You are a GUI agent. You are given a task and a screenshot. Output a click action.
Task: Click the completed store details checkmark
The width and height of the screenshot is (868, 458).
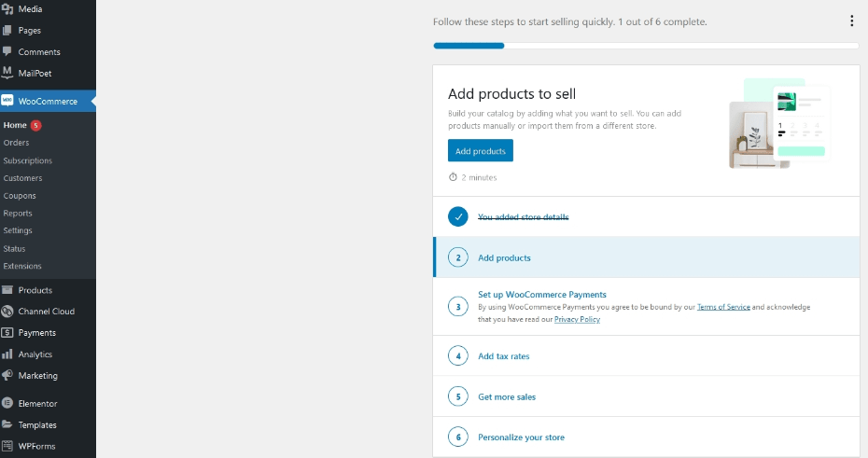coord(457,217)
